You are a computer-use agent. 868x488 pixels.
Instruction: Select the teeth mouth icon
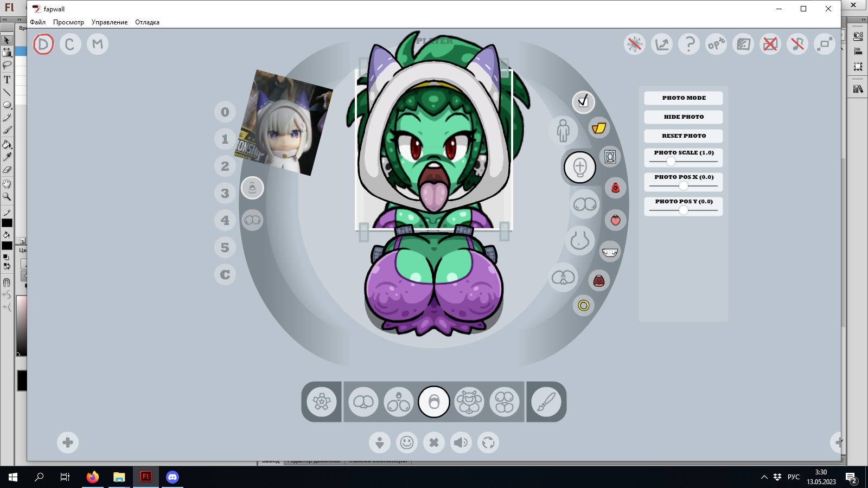[x=610, y=252]
